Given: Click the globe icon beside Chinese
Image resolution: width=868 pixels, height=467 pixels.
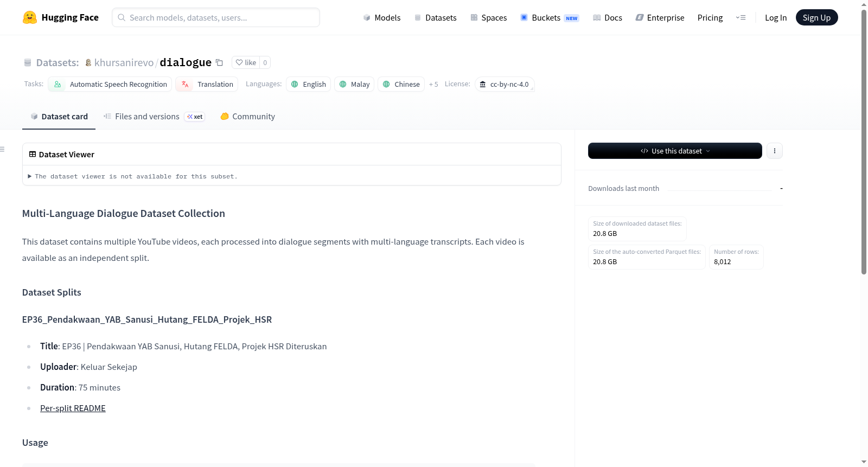Looking at the screenshot, I should 386,84.
